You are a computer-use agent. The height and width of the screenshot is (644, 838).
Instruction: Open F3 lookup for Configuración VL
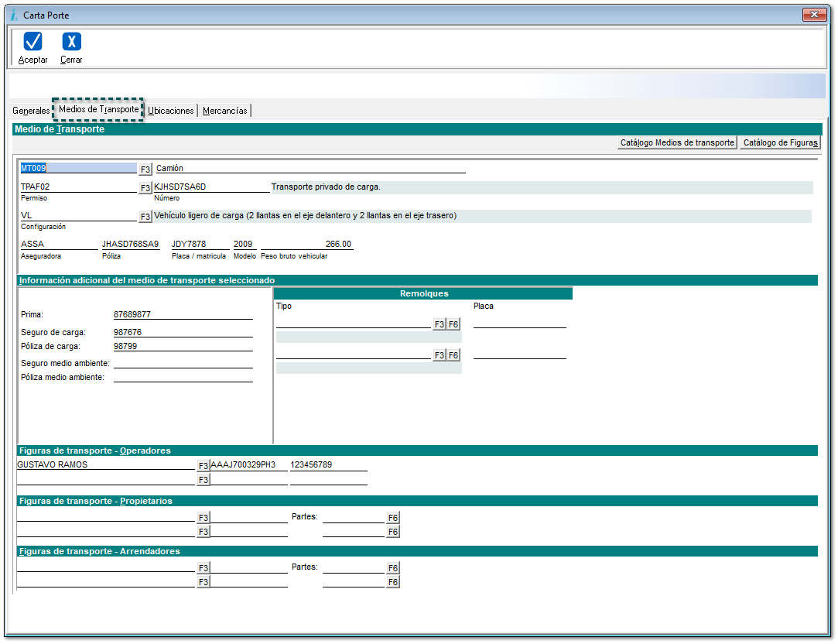[145, 217]
